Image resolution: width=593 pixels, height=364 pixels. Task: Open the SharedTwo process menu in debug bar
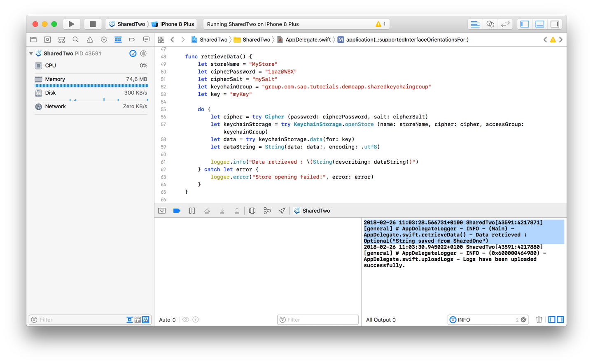[x=312, y=211]
